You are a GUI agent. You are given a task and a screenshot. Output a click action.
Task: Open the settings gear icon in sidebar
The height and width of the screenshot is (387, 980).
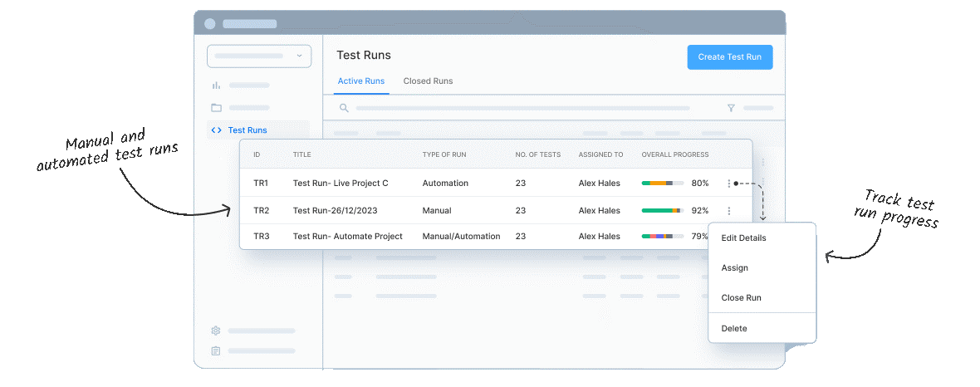(216, 331)
